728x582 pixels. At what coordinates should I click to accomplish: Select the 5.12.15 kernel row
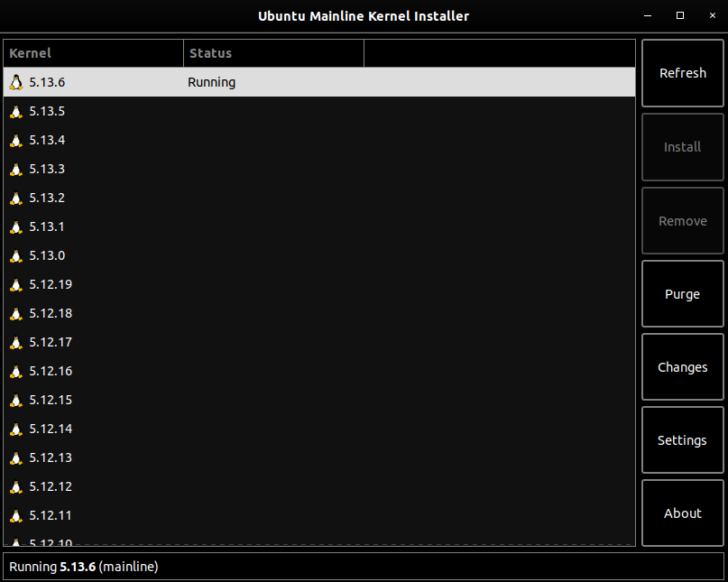319,400
